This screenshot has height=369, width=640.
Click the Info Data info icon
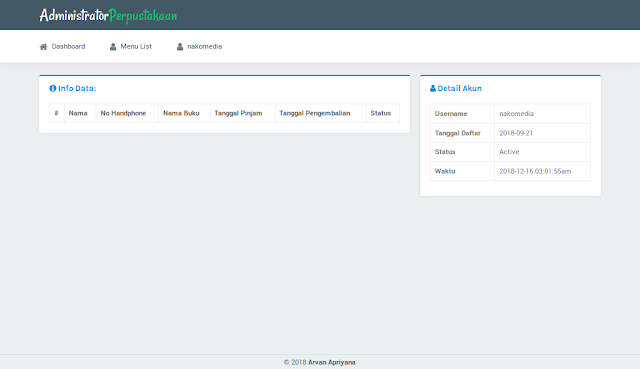coord(53,88)
